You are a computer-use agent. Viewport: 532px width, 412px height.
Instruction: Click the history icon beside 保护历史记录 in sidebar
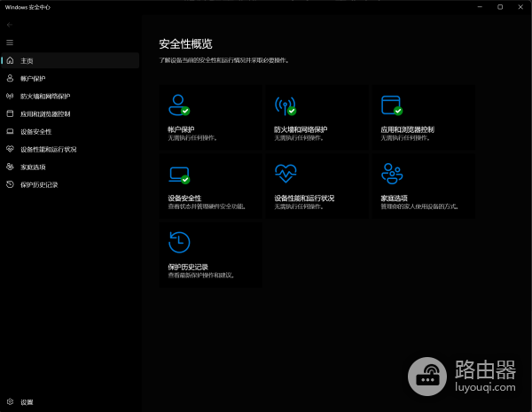(10, 184)
